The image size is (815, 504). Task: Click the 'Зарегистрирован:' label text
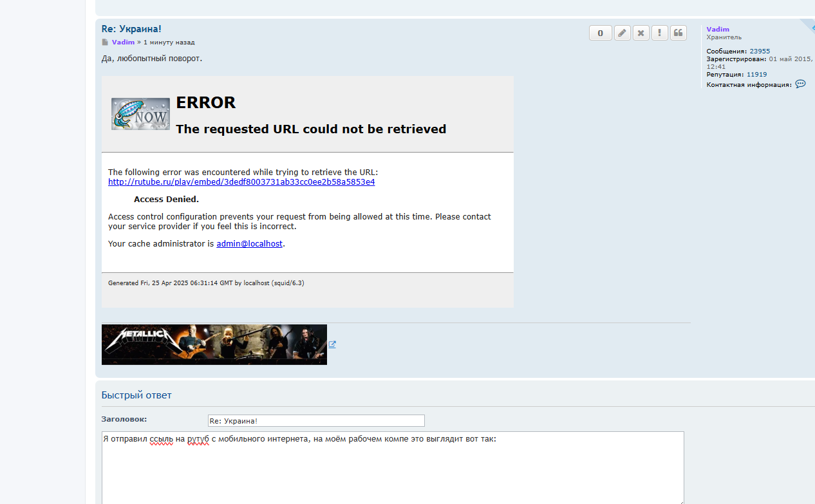[736, 59]
